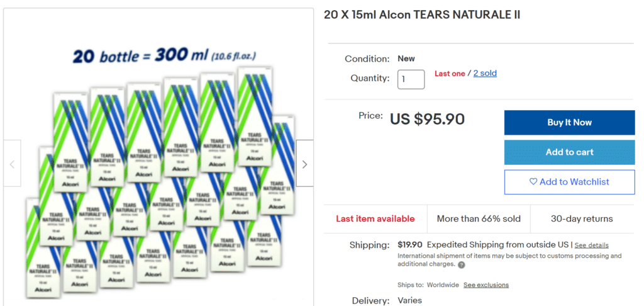Advance to the next product image

point(304,164)
